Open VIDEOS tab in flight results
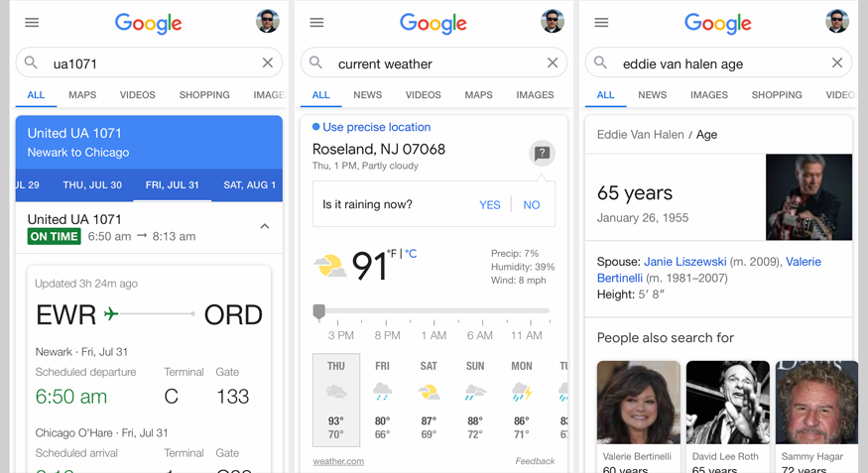The image size is (868, 473). pyautogui.click(x=137, y=95)
